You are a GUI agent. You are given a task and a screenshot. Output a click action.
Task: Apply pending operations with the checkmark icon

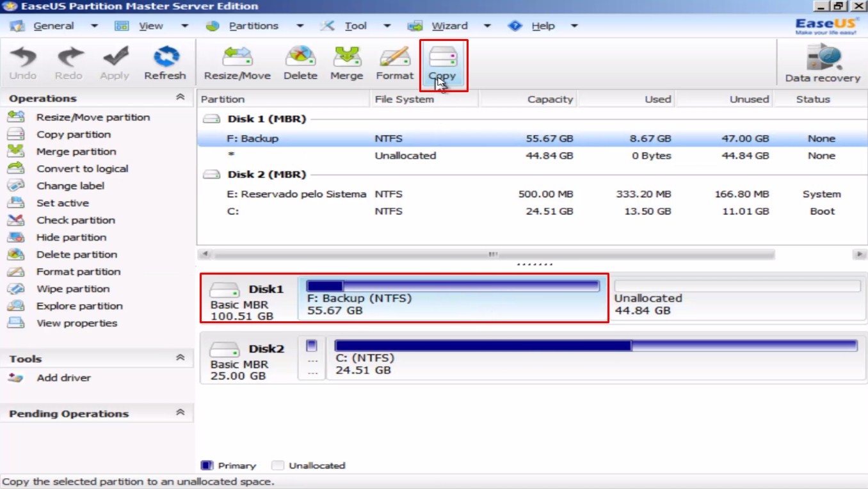click(x=115, y=63)
